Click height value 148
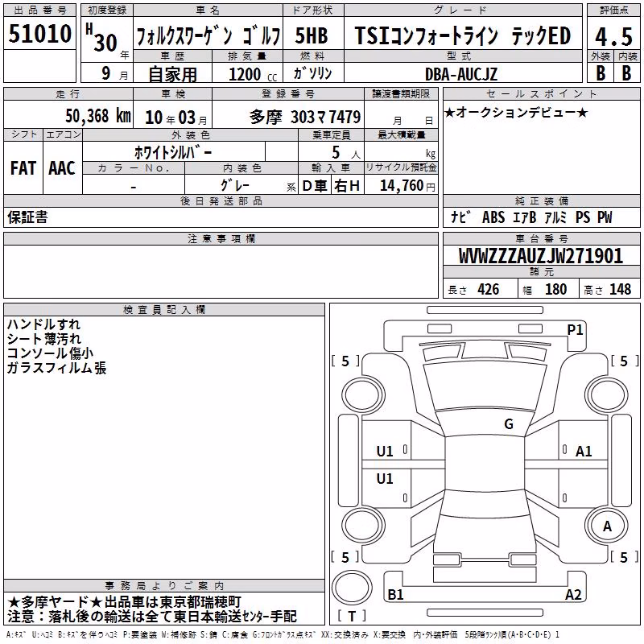This screenshot has height=644, width=644. click(x=620, y=290)
